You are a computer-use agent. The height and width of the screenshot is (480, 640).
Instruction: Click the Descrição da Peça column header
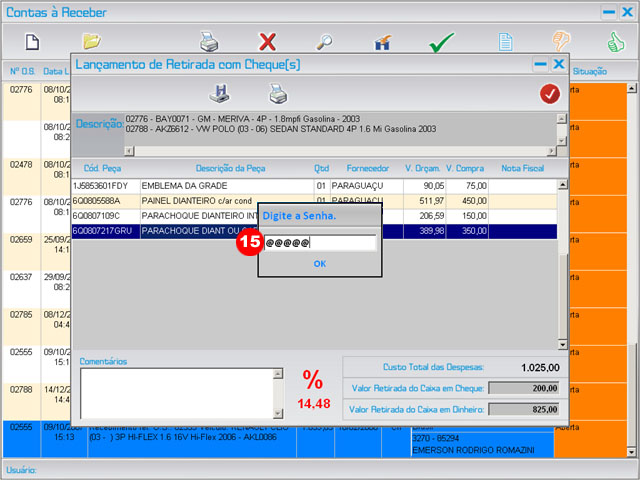pyautogui.click(x=230, y=168)
